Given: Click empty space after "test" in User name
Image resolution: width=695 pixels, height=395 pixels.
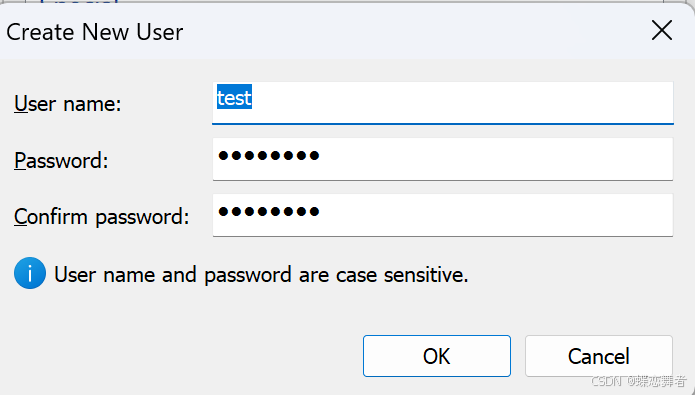Looking at the screenshot, I should click(x=461, y=102).
